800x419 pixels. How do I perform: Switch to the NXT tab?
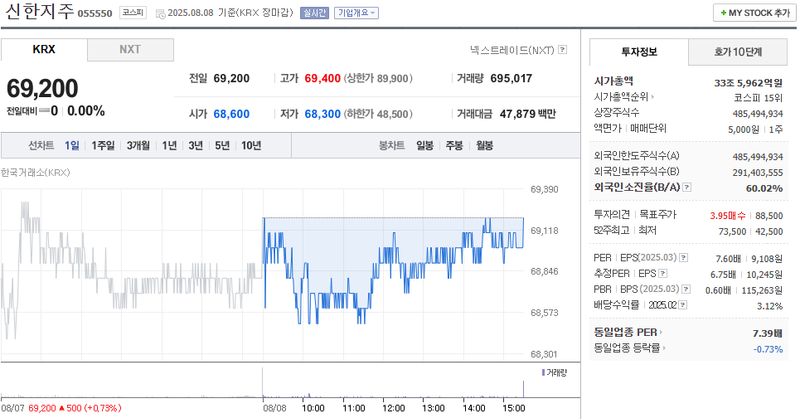coord(130,50)
